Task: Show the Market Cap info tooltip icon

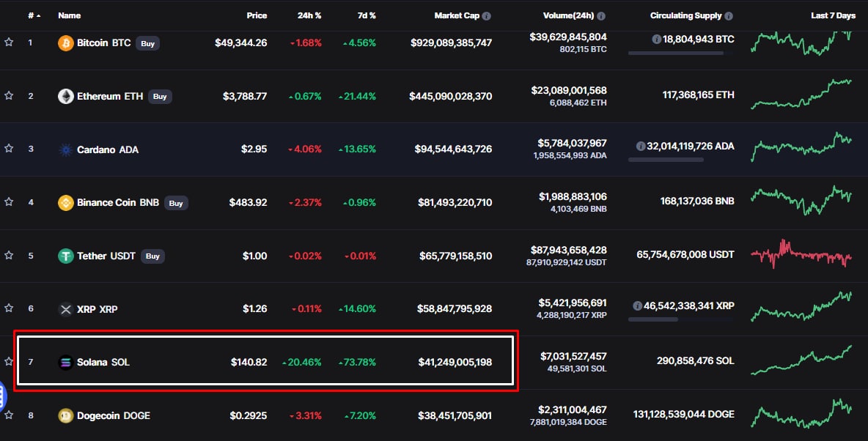Action: (487, 15)
